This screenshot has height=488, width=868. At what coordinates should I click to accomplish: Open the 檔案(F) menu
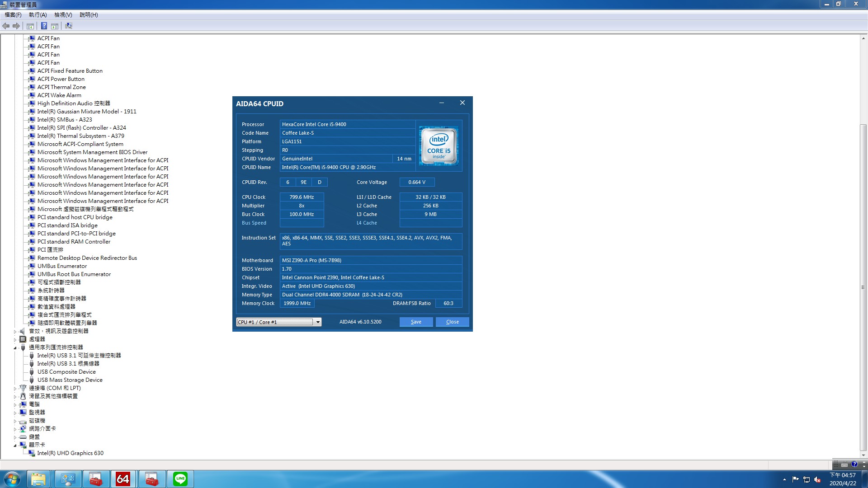tap(13, 15)
